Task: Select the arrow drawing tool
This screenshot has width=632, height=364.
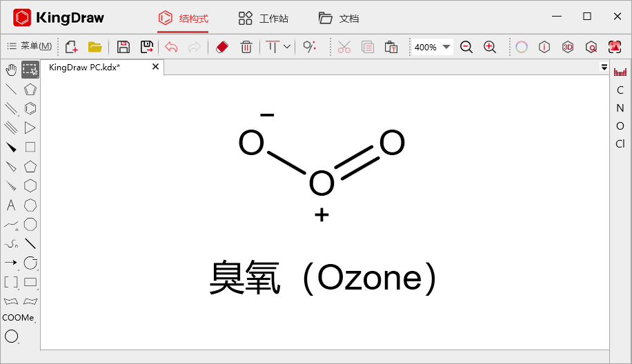Action: 11,263
